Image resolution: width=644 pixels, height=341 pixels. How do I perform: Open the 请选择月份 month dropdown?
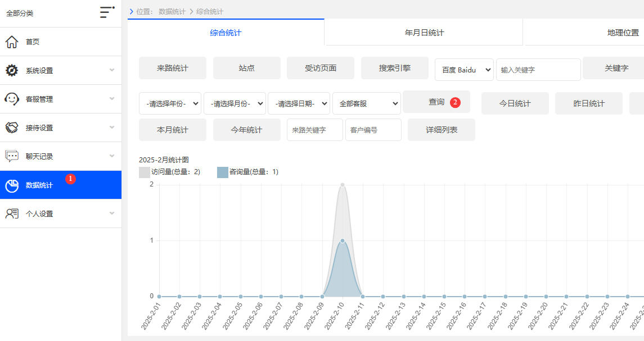point(235,104)
